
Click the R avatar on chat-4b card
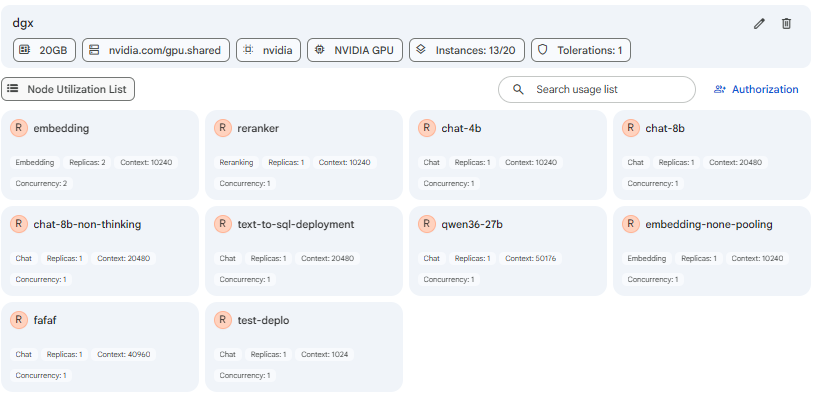tap(427, 128)
